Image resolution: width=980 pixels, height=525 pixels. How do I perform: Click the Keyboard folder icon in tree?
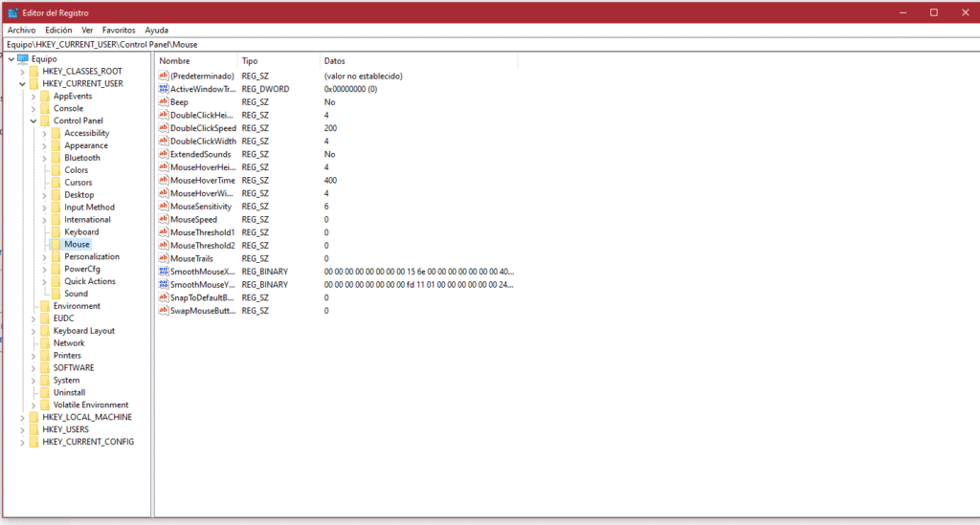(56, 232)
